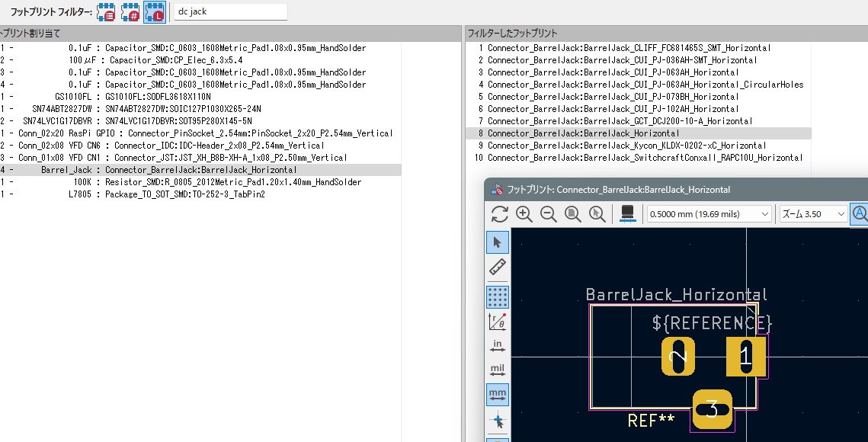Click the ${REFERENCE} text in the preview
This screenshot has height=442, width=868.
pyautogui.click(x=712, y=322)
